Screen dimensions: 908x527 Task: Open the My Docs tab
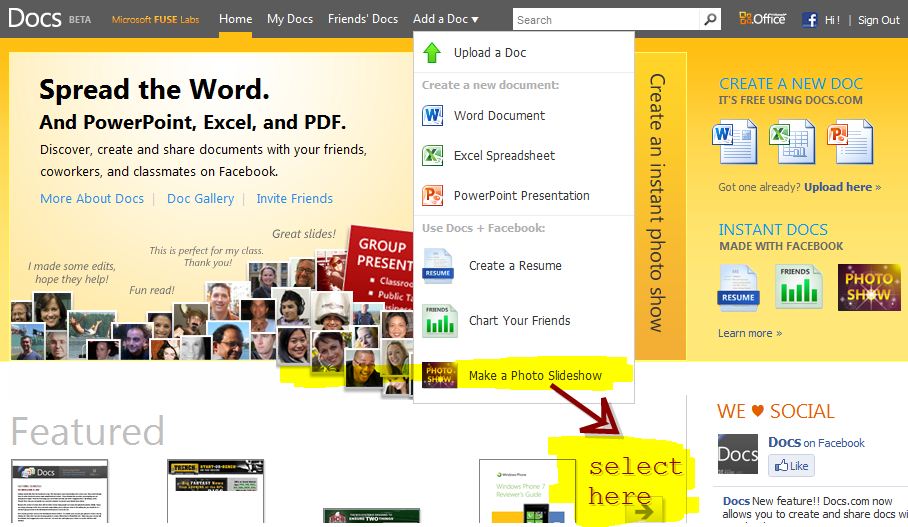click(290, 19)
